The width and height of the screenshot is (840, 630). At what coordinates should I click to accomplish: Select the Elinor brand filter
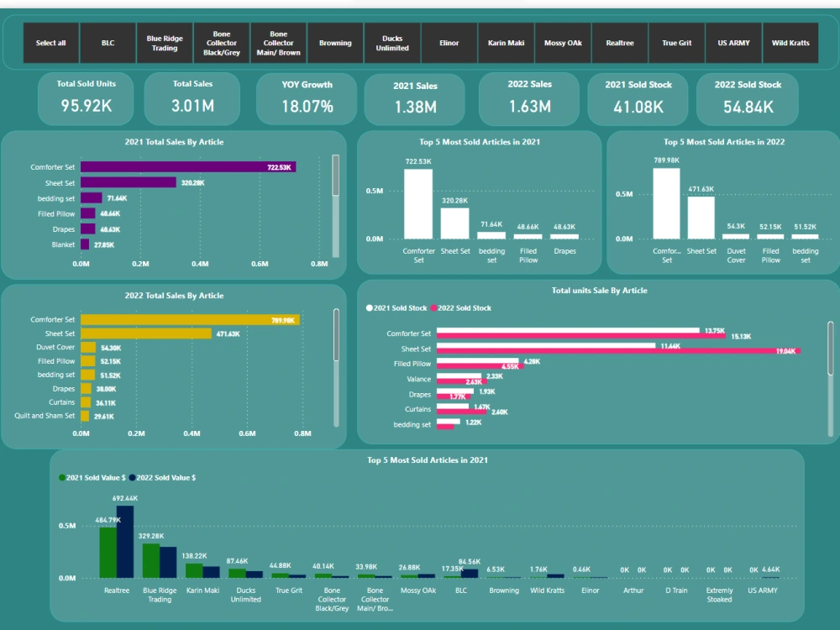click(449, 43)
